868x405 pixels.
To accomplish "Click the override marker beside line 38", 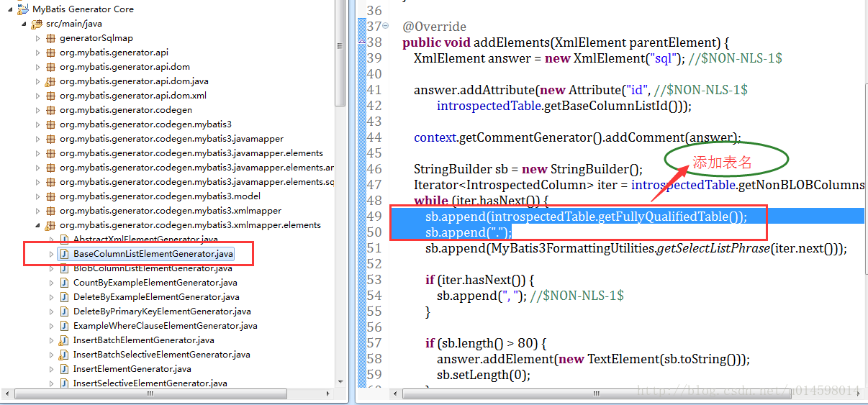I will coord(362,42).
